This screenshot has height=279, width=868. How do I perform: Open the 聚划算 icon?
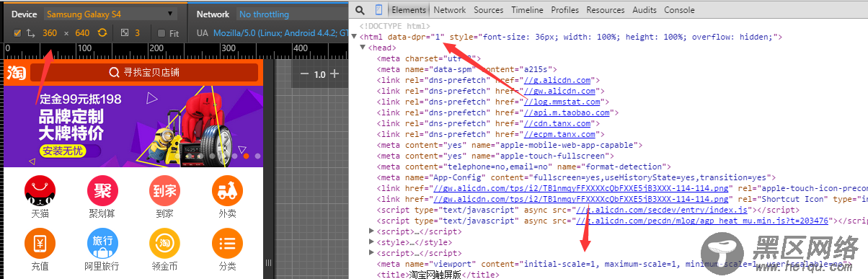tap(102, 190)
